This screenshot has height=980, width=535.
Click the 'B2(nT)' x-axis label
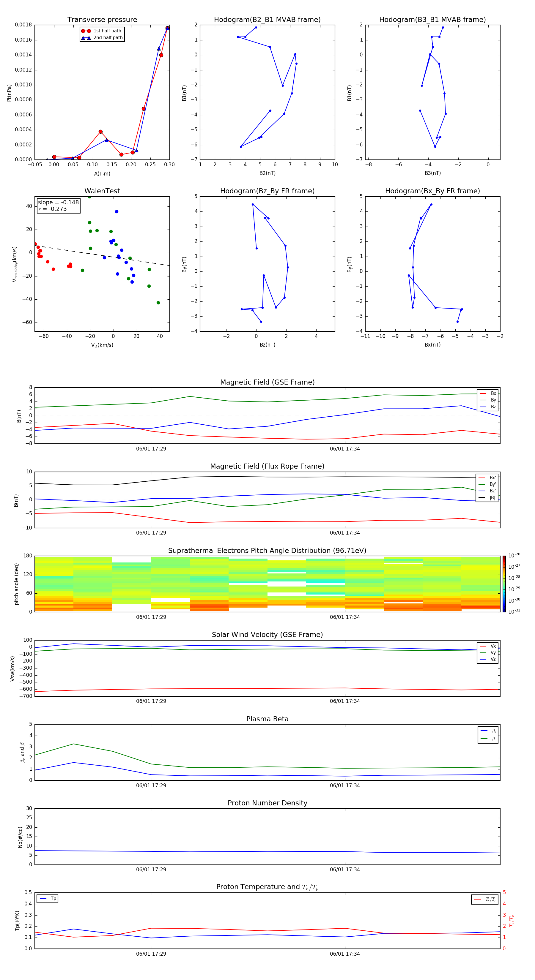tap(267, 173)
